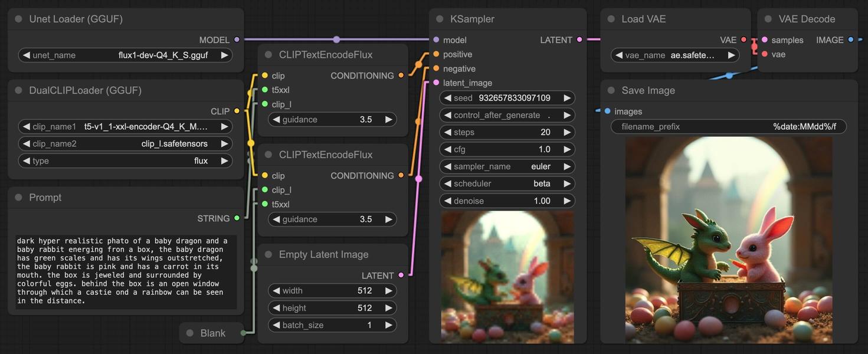This screenshot has height=354, width=868.
Task: Select the Empty Latent Image node title
Action: (323, 254)
